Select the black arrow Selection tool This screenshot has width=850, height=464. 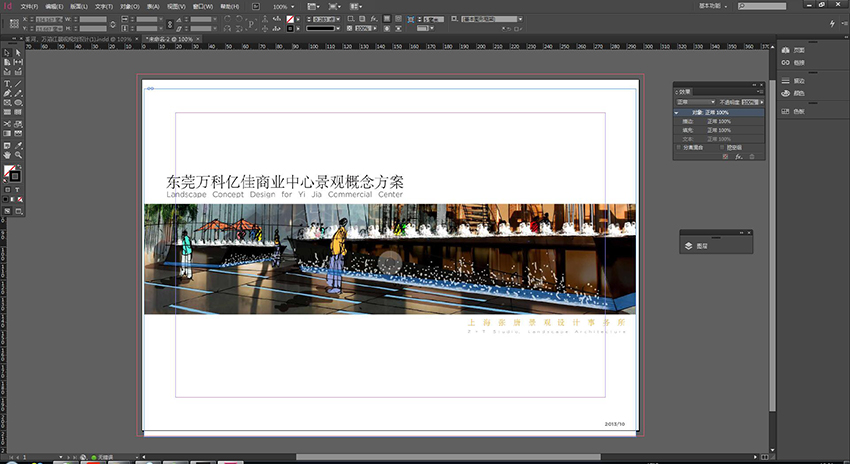[x=7, y=53]
